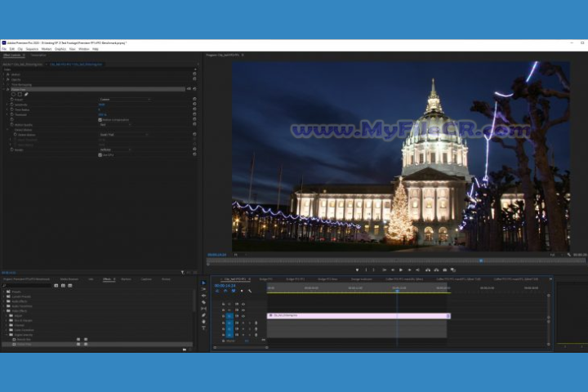
Task: Expand the Opacity effect properties
Action: click(x=4, y=79)
